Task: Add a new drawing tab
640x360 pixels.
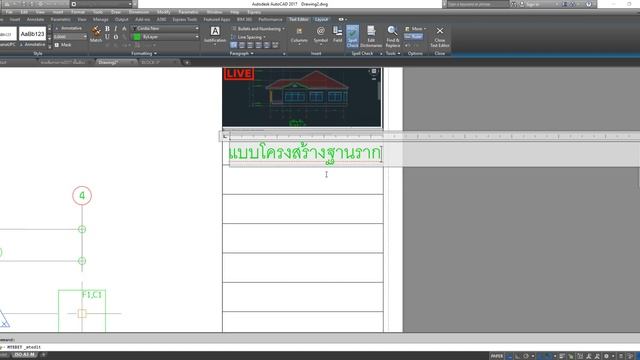Action: point(187,62)
